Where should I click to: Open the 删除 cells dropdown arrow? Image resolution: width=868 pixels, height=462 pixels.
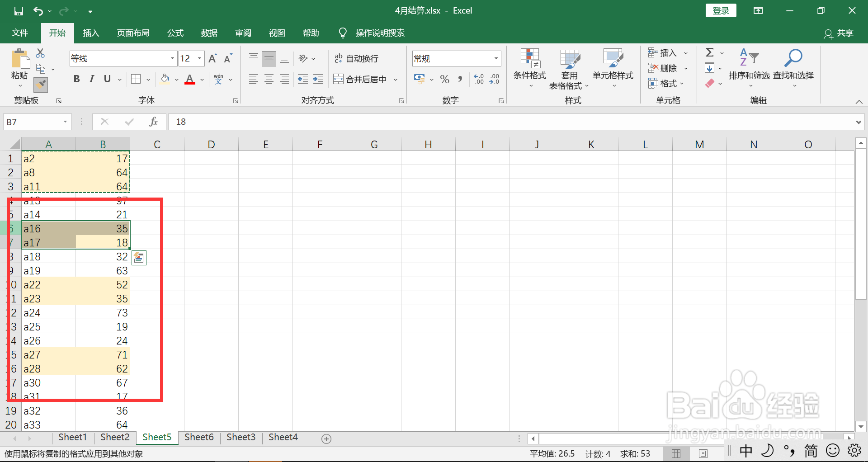(x=686, y=68)
